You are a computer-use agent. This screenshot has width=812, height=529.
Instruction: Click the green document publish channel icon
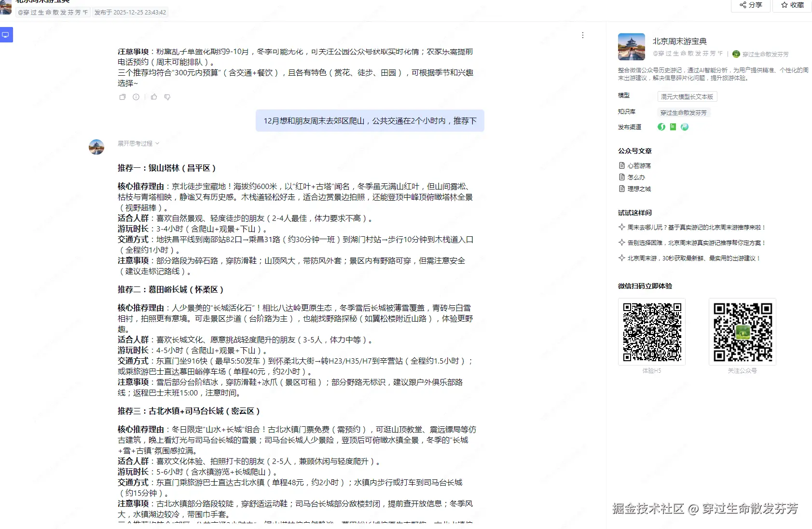coord(673,127)
